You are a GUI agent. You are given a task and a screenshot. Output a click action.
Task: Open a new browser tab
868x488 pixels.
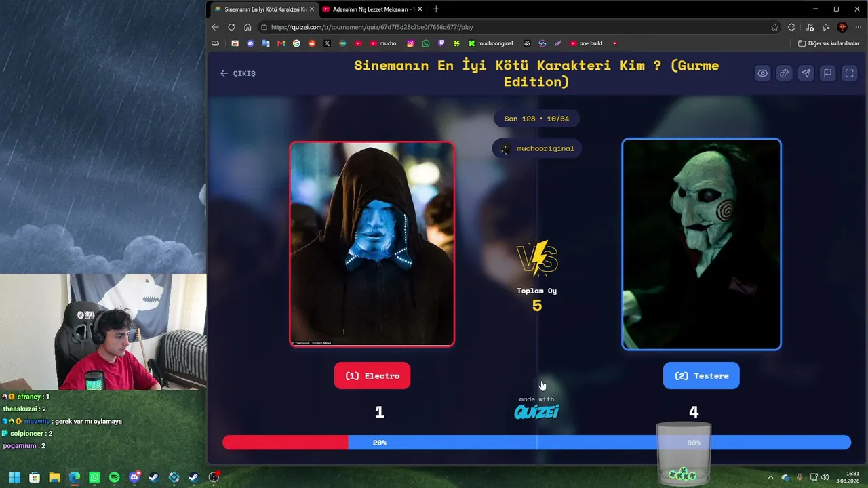click(x=436, y=9)
